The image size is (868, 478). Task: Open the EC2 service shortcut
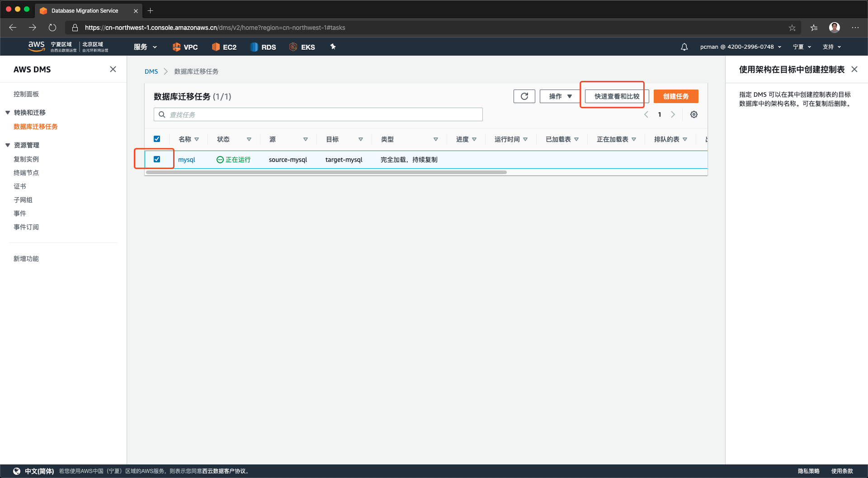(224, 47)
